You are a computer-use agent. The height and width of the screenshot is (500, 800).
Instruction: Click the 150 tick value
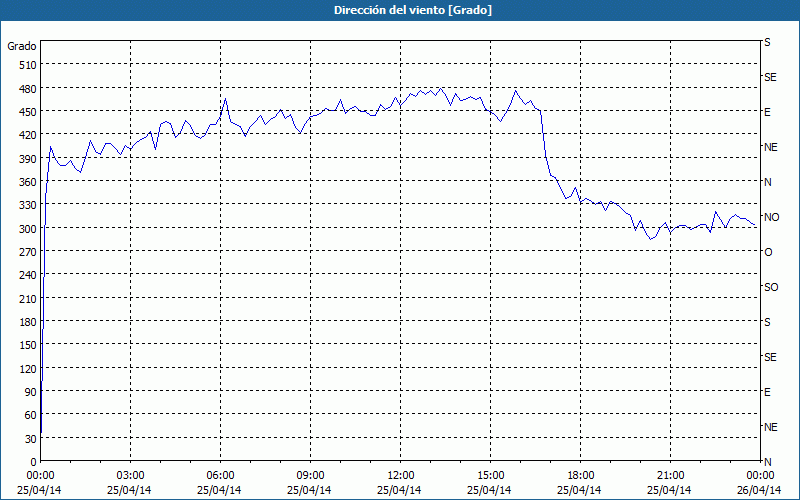tap(28, 345)
